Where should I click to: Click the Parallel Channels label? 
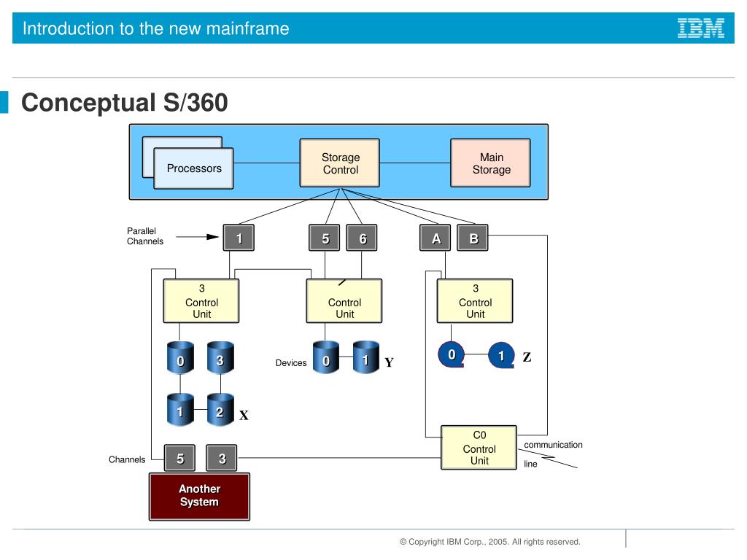[x=145, y=236]
